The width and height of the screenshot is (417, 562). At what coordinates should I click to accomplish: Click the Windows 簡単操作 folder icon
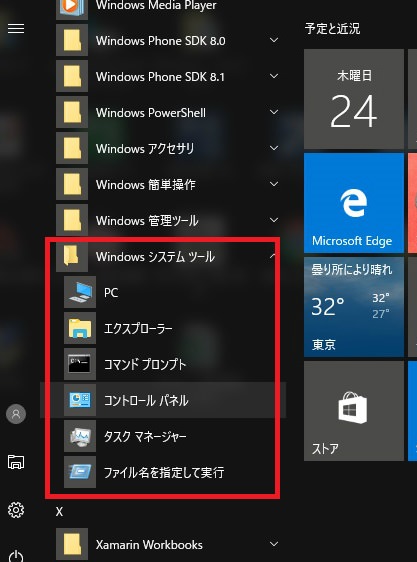tap(72, 185)
